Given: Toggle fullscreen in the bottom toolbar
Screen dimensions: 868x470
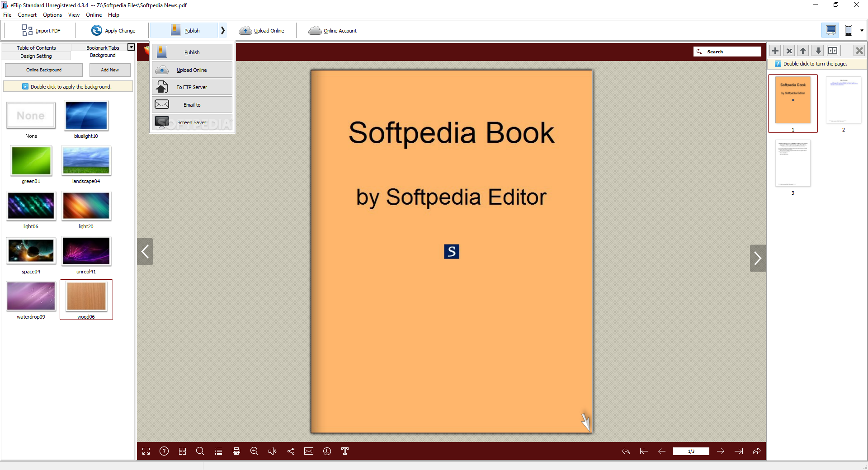Looking at the screenshot, I should click(x=146, y=451).
